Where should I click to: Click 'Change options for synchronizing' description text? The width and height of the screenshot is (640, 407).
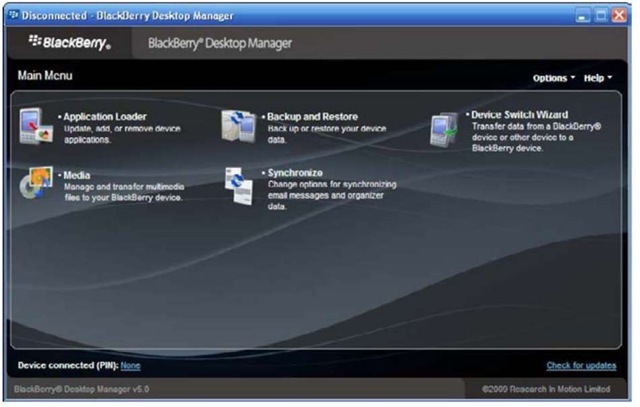click(332, 196)
